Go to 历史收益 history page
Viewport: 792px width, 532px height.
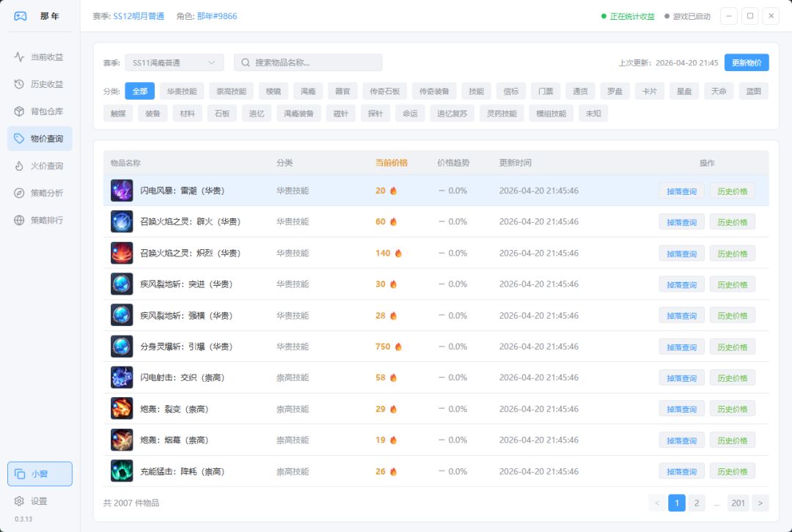pos(40,84)
